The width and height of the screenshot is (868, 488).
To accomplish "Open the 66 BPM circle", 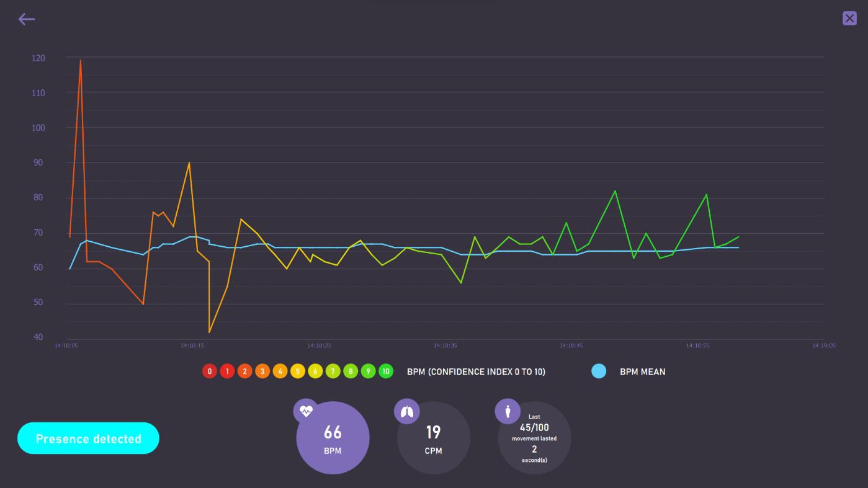I will pos(333,438).
